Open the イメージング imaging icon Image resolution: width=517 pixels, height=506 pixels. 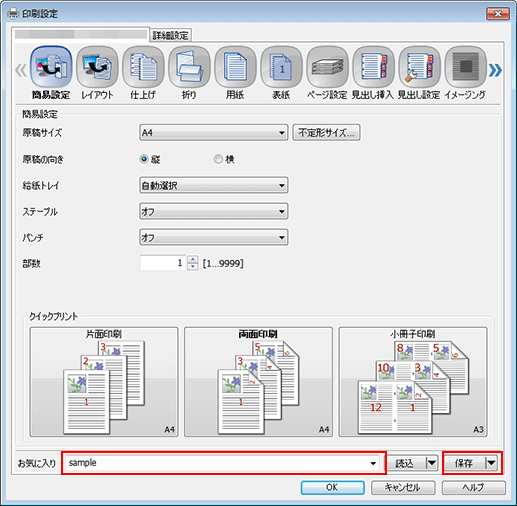(465, 67)
